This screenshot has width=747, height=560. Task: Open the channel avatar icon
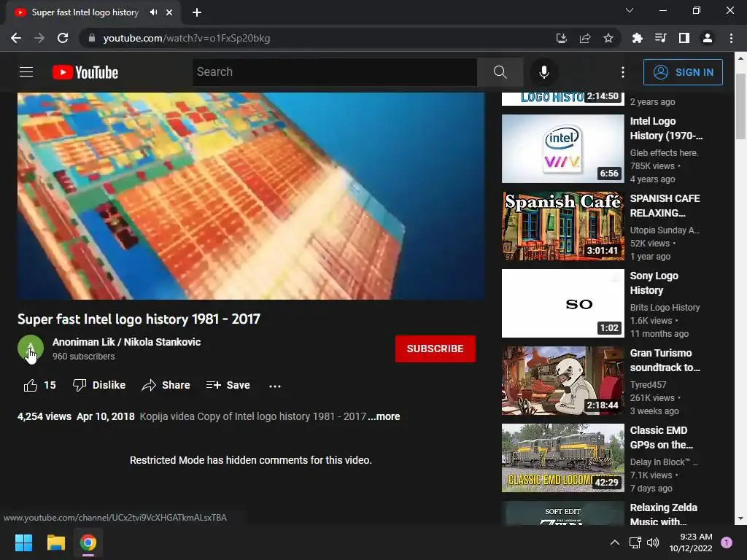point(31,348)
